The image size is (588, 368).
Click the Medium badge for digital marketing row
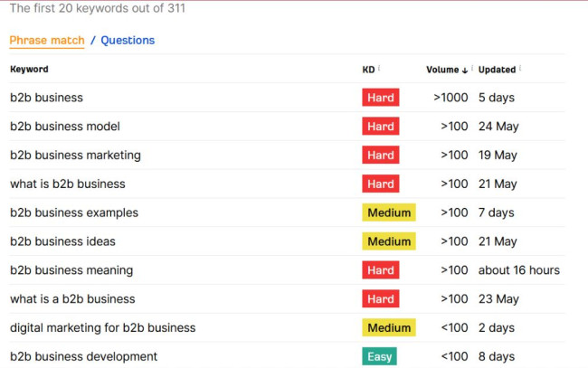pyautogui.click(x=389, y=327)
